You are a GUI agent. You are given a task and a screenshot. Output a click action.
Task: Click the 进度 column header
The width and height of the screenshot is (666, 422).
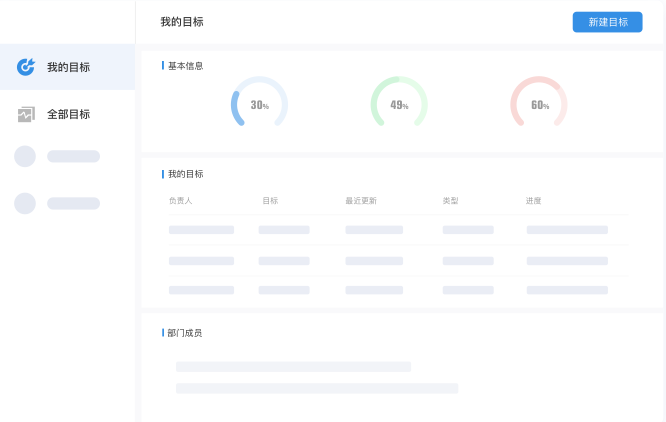point(533,201)
